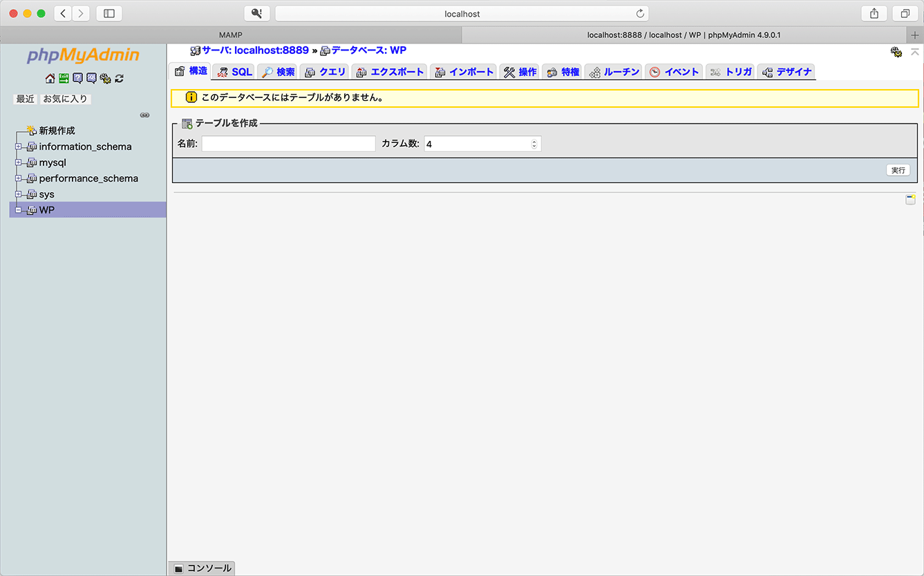Focus the 名前 table name field
Screen dimensions: 924x576
(x=288, y=144)
